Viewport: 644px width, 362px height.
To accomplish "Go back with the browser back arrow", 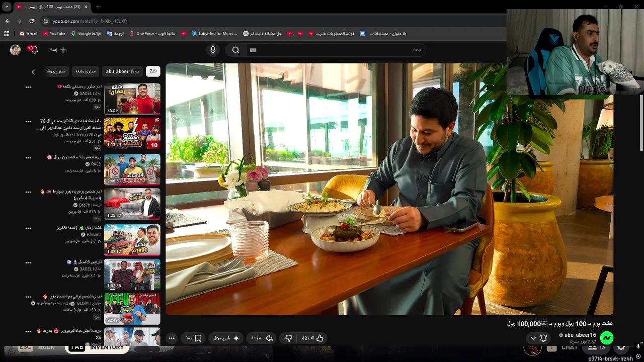I will pos(7,21).
